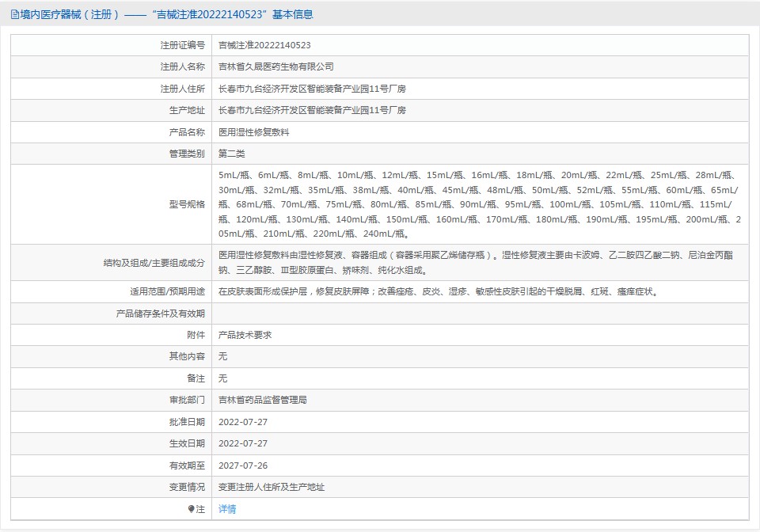Click the document icon in the page header
760x532 pixels.
[x=14, y=14]
